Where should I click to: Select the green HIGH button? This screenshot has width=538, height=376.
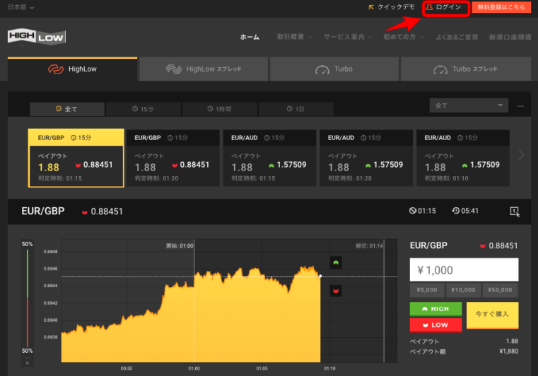435,309
